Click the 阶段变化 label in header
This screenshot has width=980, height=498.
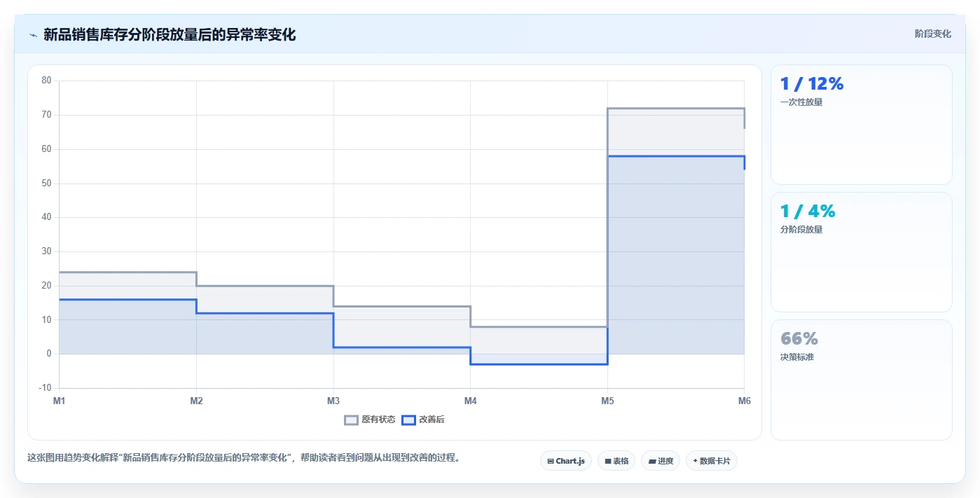933,34
